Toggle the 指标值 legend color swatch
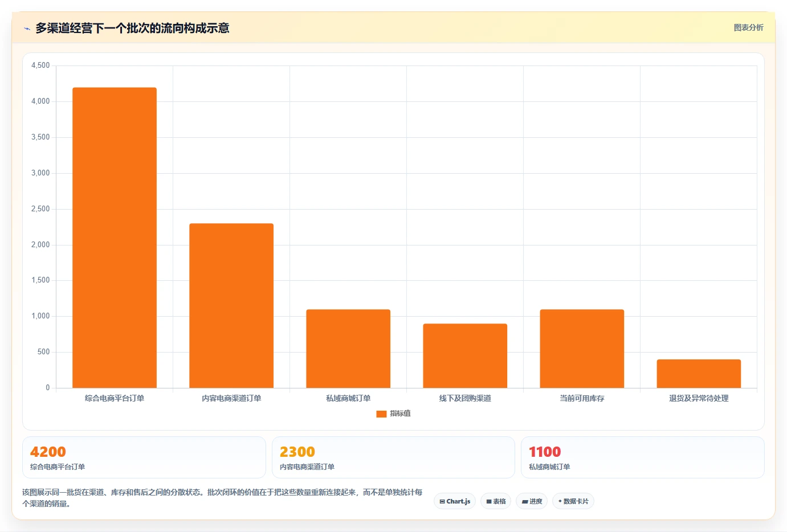The image size is (787, 532). tap(381, 414)
